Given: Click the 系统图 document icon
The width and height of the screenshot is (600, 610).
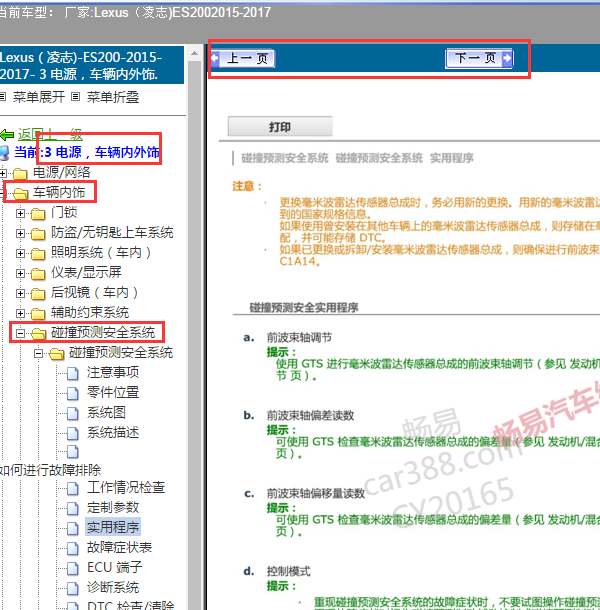Looking at the screenshot, I should pyautogui.click(x=72, y=413).
